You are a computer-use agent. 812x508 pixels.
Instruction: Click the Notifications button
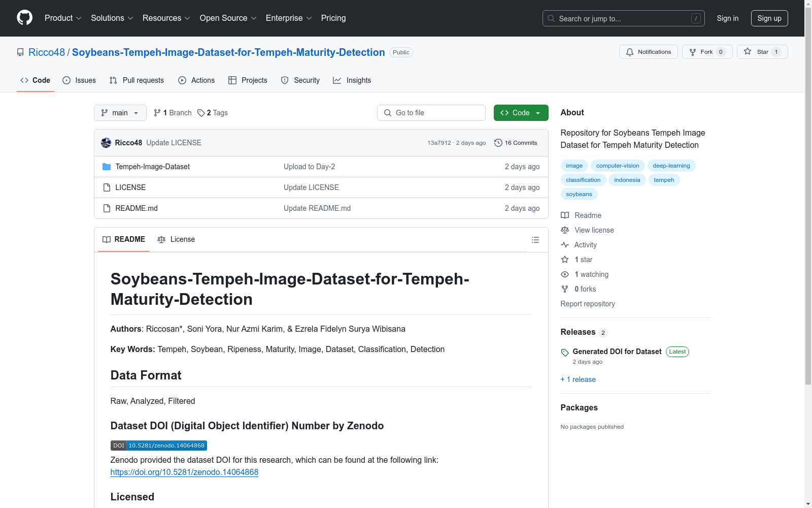click(649, 52)
